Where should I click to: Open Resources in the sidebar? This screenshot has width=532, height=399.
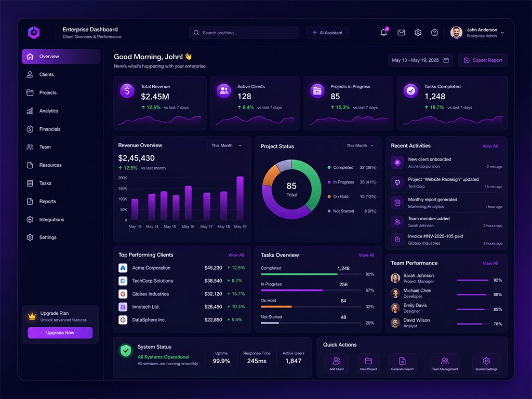pos(61,165)
